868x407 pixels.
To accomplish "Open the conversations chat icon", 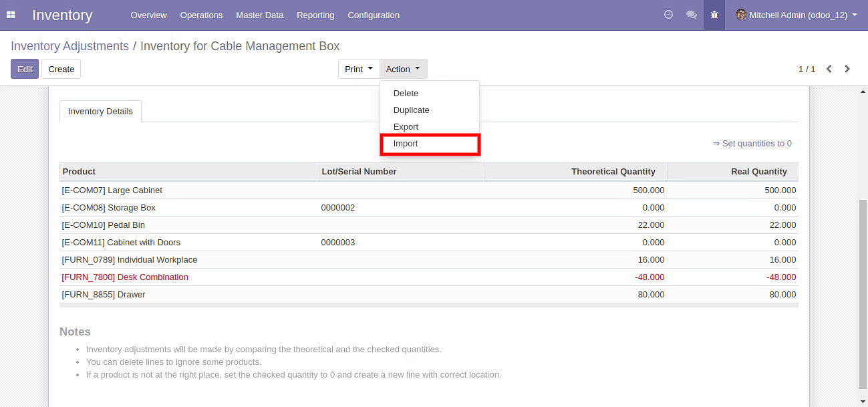I will [x=692, y=15].
